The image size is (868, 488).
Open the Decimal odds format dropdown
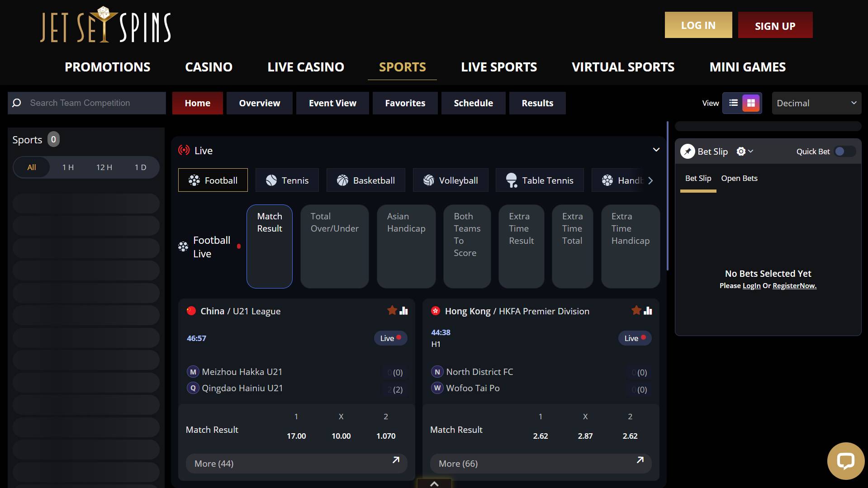click(816, 103)
